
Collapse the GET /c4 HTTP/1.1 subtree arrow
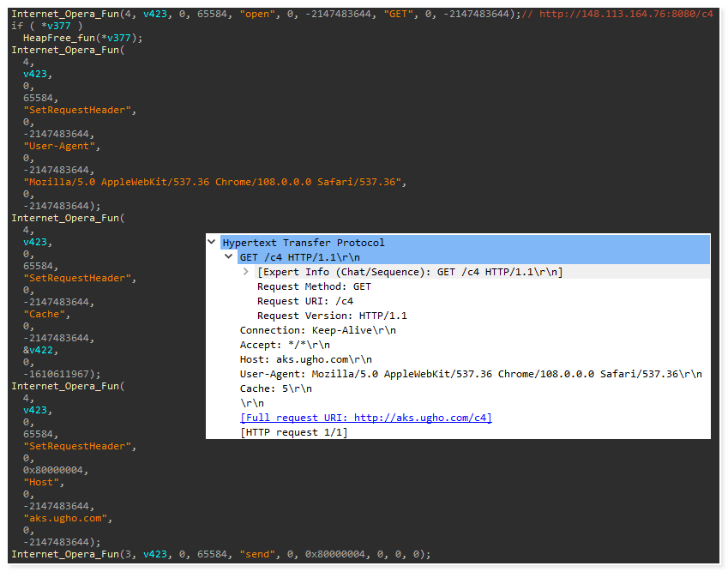click(x=229, y=257)
